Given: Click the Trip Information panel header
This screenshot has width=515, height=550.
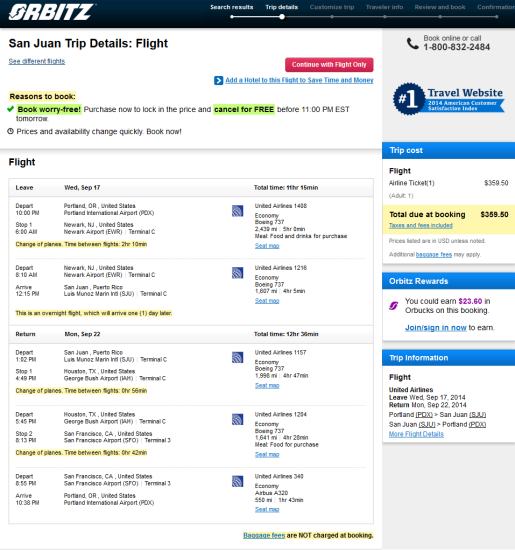Looking at the screenshot, I should [x=448, y=358].
